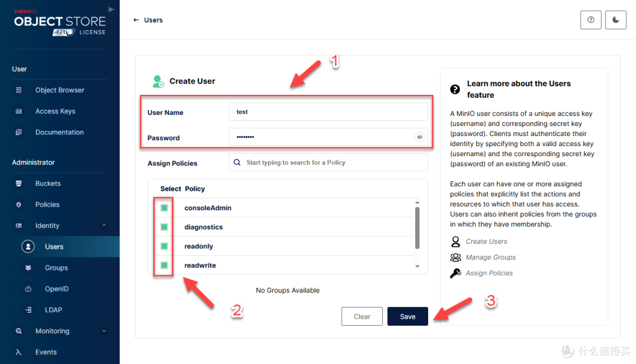636x364 pixels.
Task: Click the Save button
Action: tap(408, 316)
